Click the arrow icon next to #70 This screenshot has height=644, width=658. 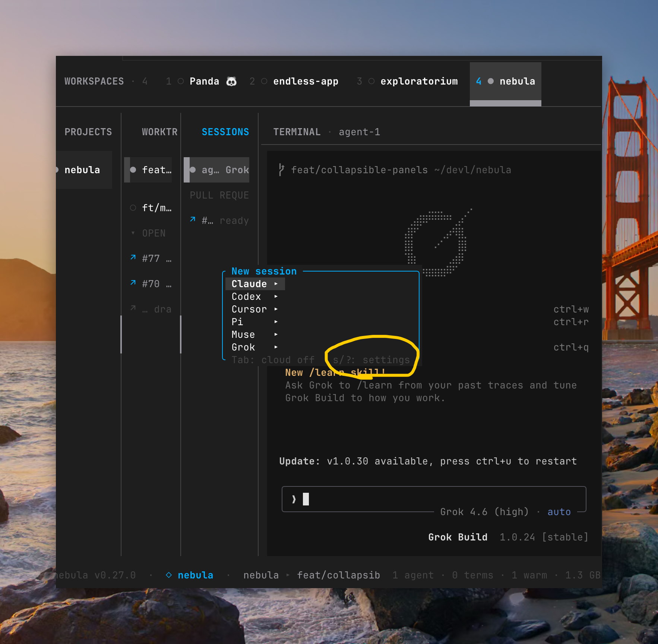click(x=133, y=283)
